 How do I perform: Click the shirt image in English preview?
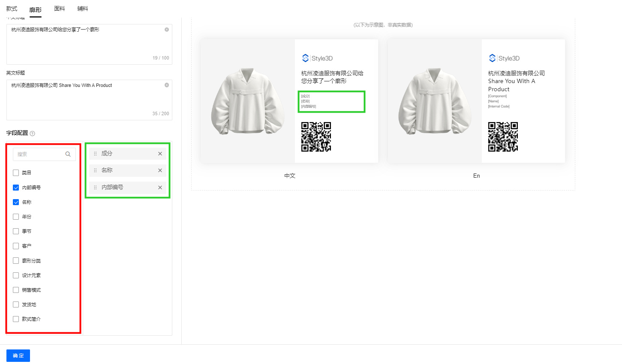(x=434, y=101)
